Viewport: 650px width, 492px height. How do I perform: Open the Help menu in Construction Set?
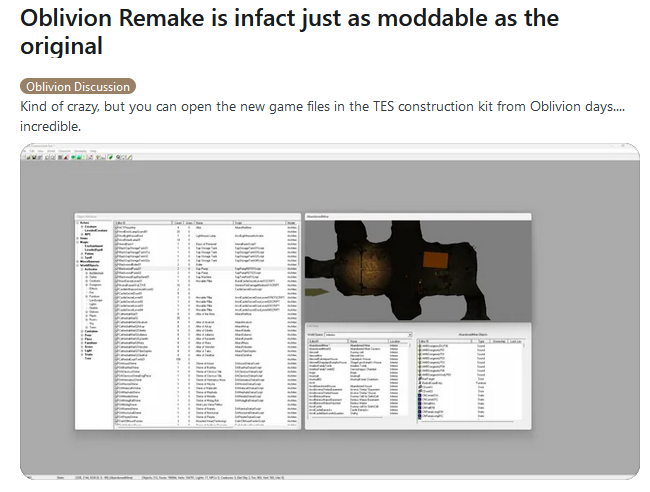click(93, 151)
